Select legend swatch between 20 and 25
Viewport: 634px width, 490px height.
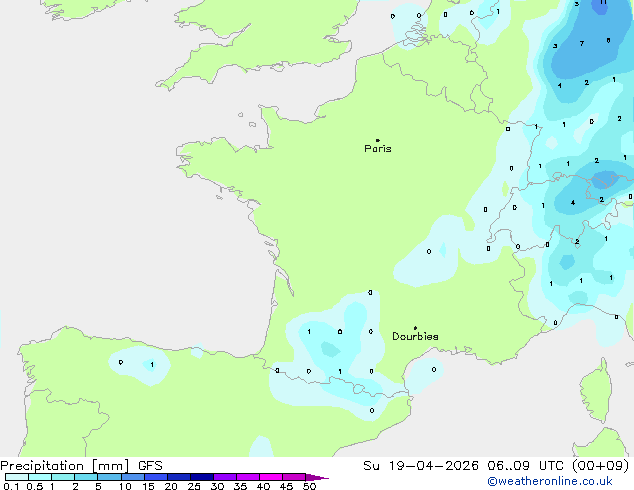179,477
